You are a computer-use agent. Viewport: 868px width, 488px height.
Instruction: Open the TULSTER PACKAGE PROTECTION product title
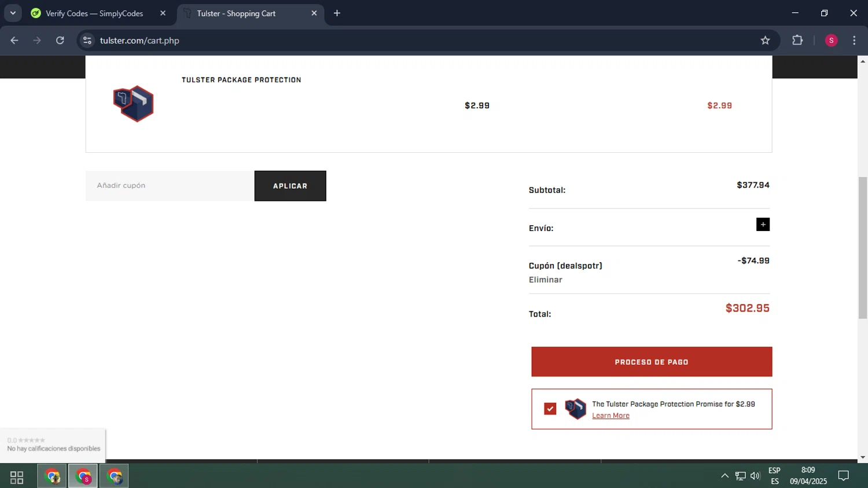click(x=241, y=80)
